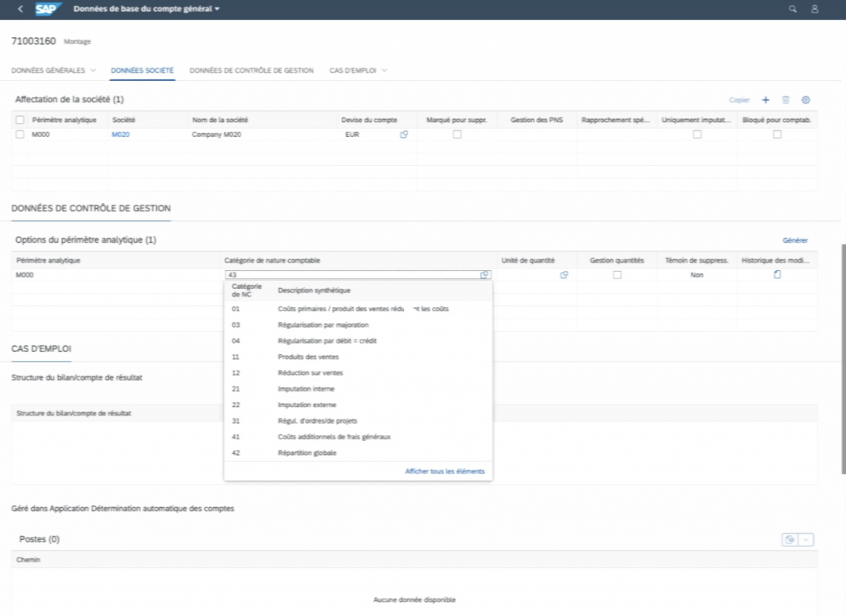Click Afficher tous les éléments link
The image size is (846, 616).
[x=444, y=471]
